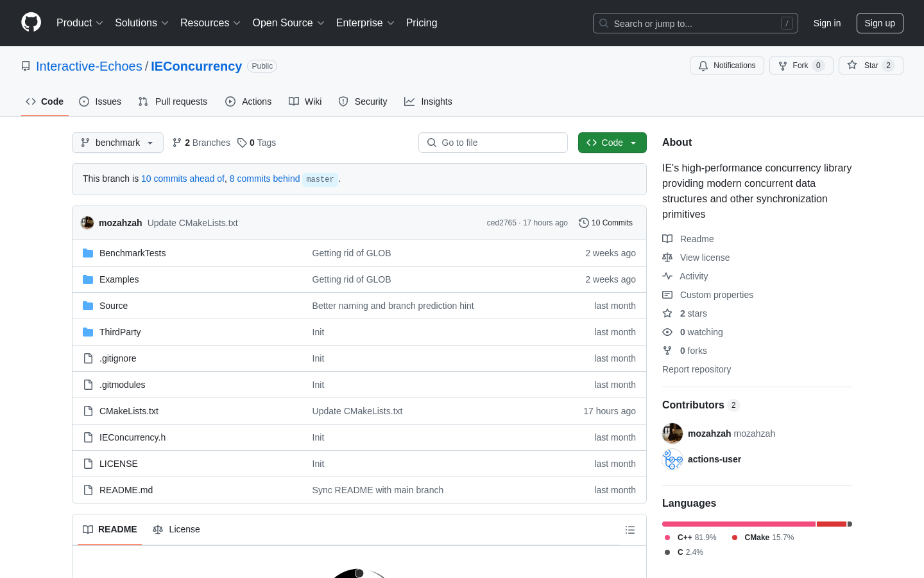924x578 pixels.
Task: Click the C++ 81.9% language legend
Action: [x=690, y=538]
